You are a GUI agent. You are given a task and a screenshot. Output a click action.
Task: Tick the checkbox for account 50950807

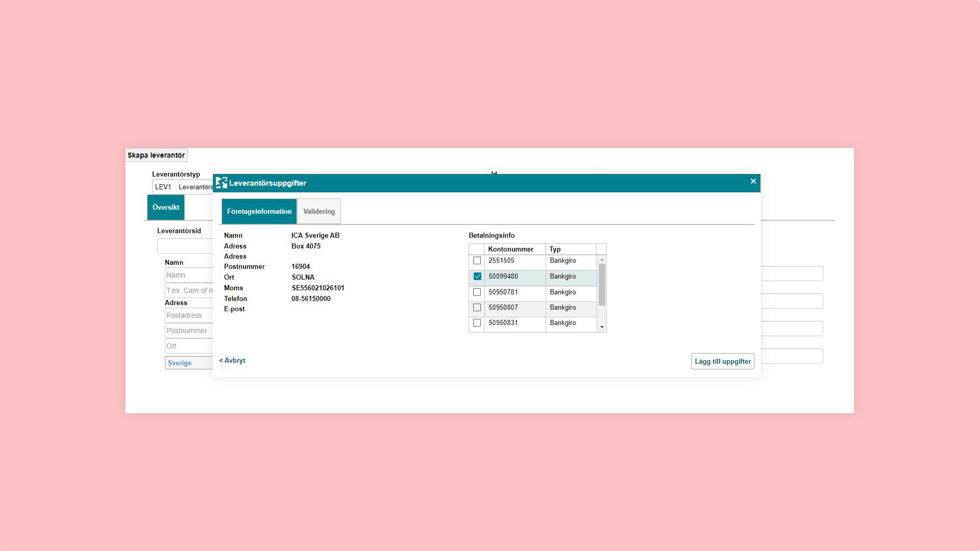click(x=477, y=308)
